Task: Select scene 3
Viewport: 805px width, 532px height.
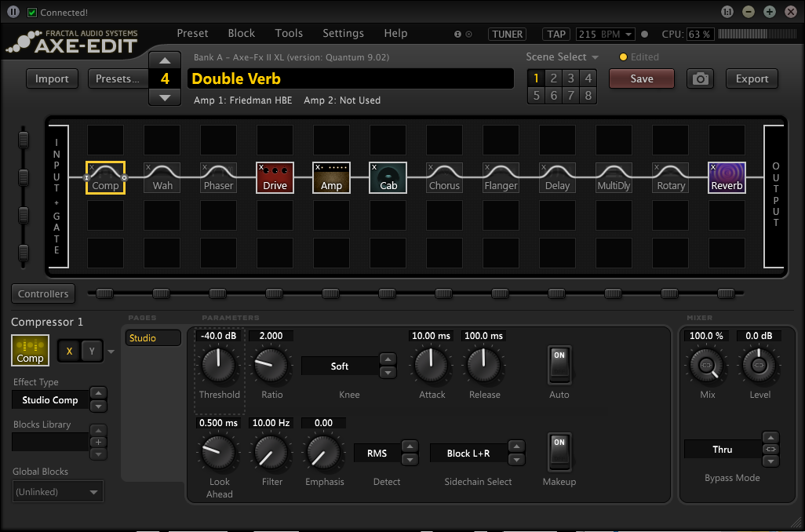Action: [571, 78]
